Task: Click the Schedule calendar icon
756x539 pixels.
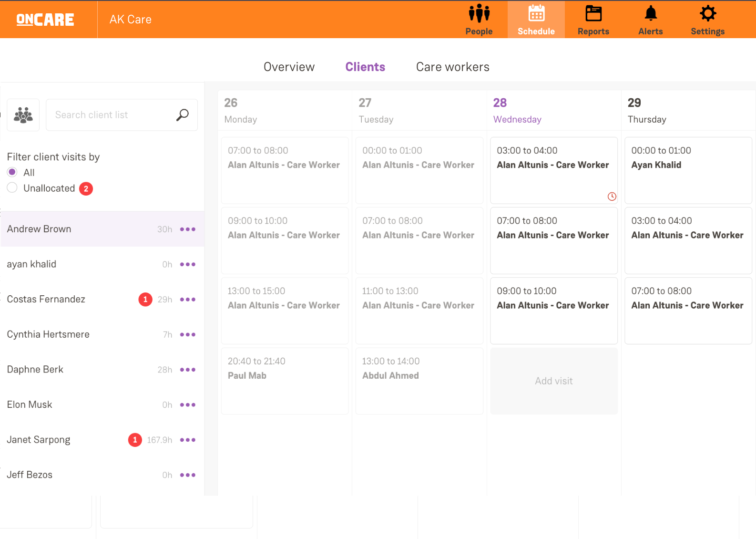Action: point(536,14)
